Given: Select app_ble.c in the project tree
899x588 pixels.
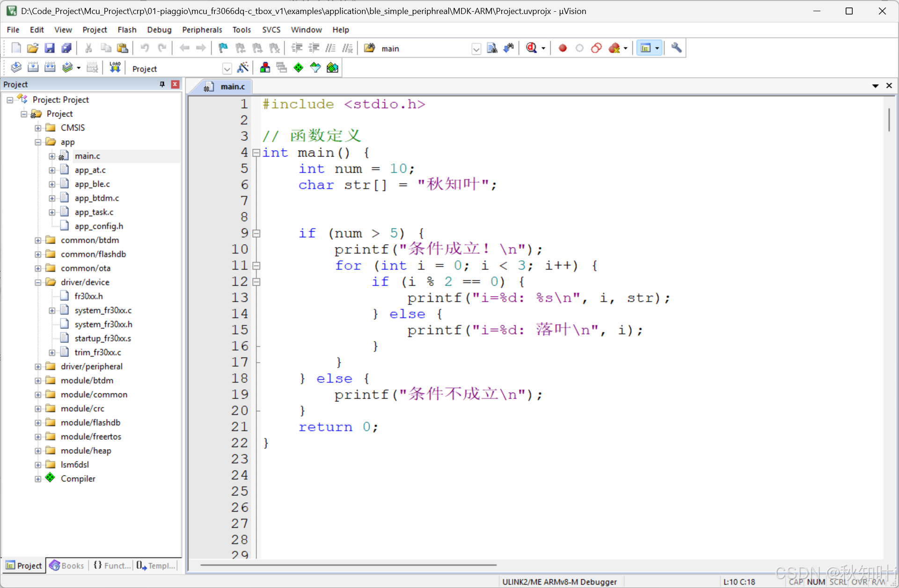Looking at the screenshot, I should click(x=92, y=184).
